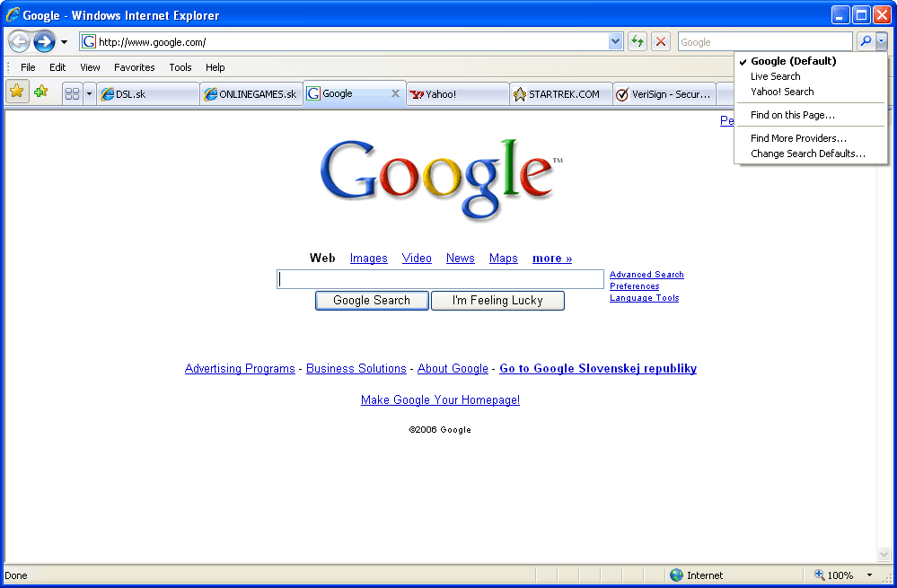Click the VeriSign tab checkmark favicon
Screen dimensions: 897x588
(622, 94)
